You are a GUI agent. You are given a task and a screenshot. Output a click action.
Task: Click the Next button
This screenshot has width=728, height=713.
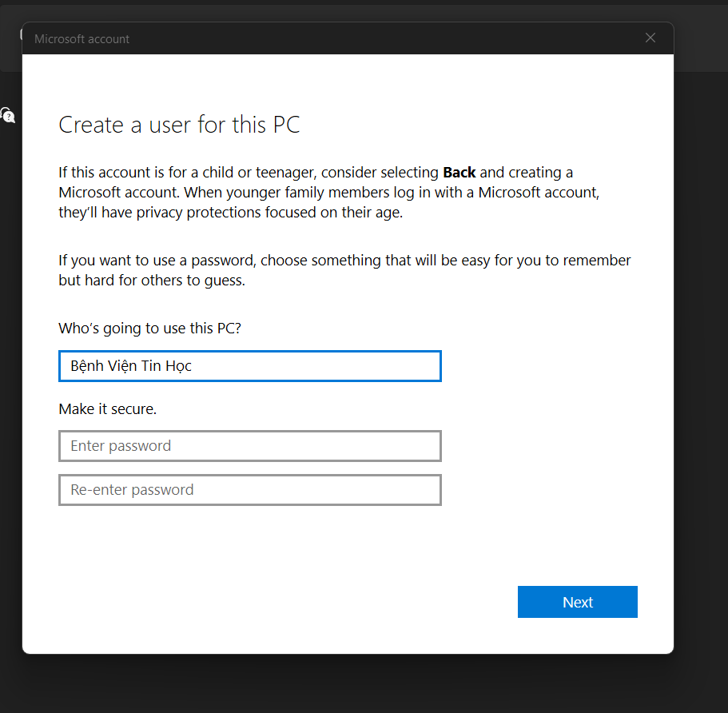tap(577, 602)
